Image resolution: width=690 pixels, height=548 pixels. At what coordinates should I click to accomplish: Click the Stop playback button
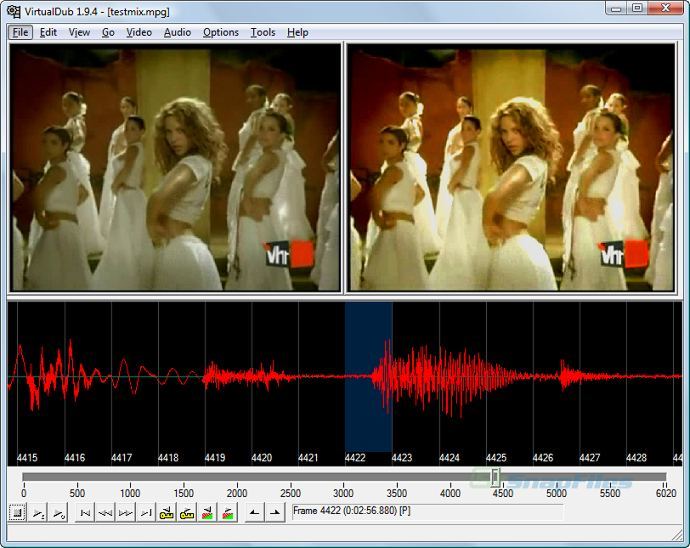(18, 513)
